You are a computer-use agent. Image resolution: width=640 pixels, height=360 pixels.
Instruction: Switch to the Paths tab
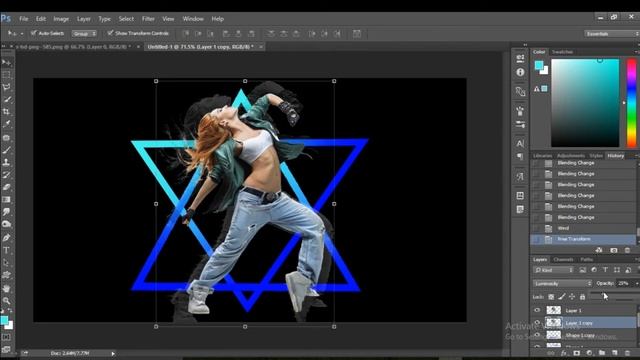[x=587, y=260]
